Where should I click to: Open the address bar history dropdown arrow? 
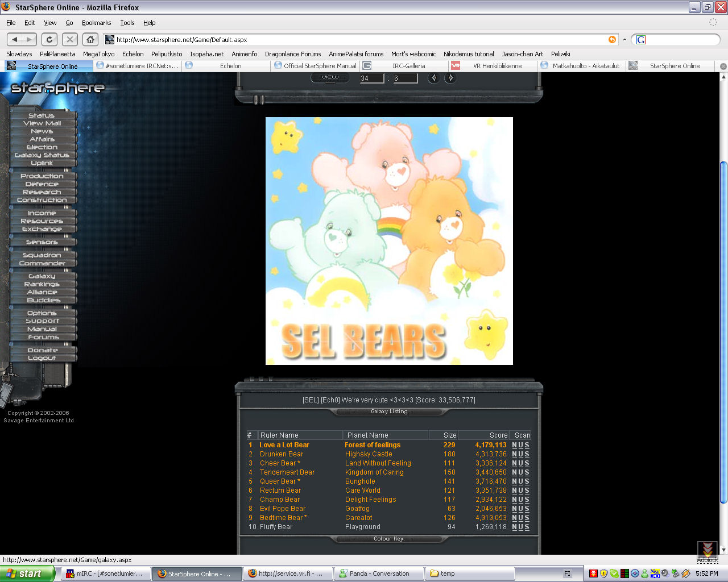coord(624,40)
